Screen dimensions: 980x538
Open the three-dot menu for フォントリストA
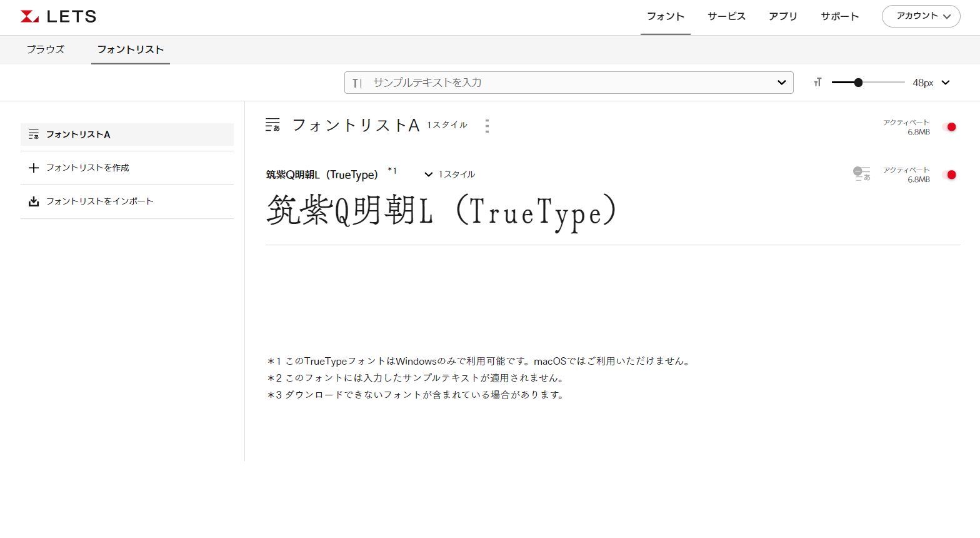click(487, 126)
